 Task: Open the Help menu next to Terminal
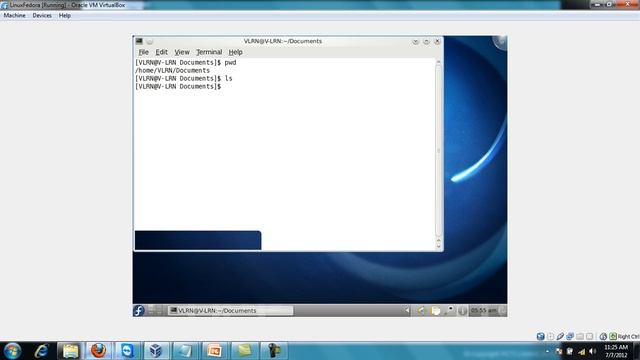pyautogui.click(x=236, y=52)
